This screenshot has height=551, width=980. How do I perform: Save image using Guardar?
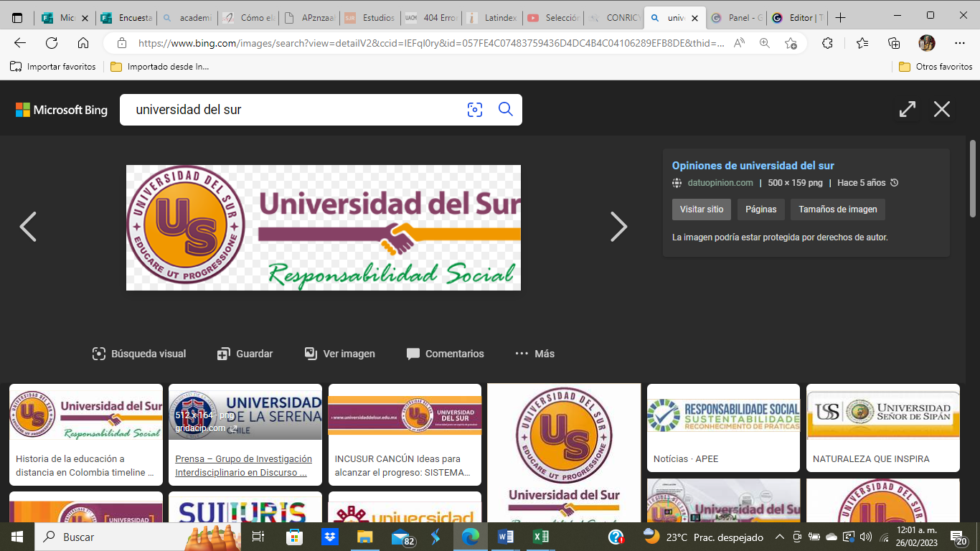pos(245,354)
